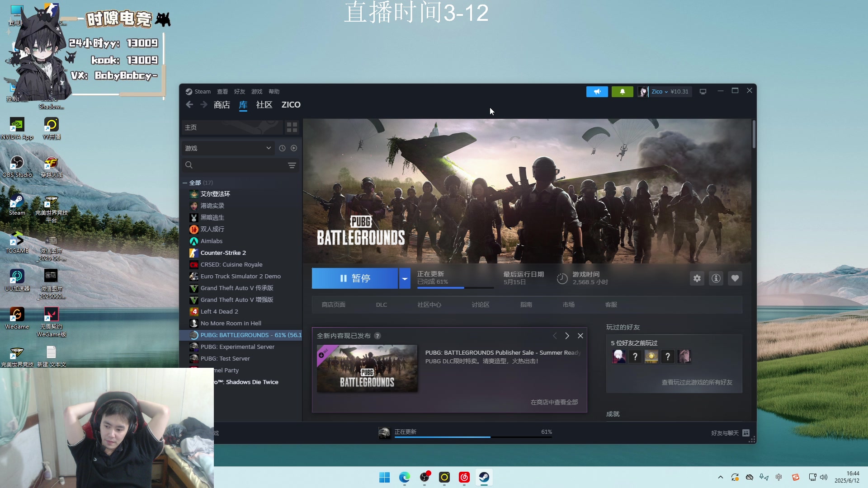
Task: Go back with the left arrow in Steam
Action: click(x=189, y=105)
